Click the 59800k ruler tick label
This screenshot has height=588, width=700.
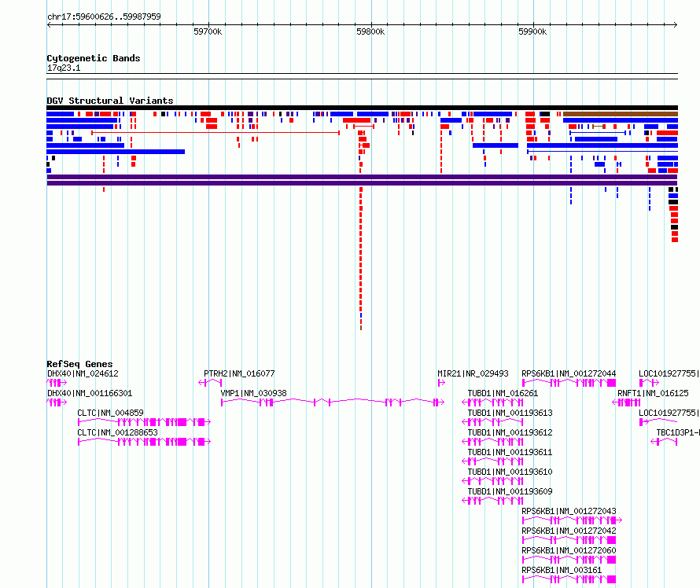(x=370, y=31)
